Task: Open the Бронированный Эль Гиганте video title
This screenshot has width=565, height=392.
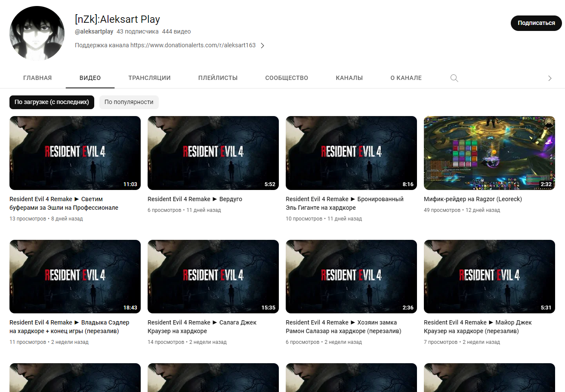Action: pyautogui.click(x=344, y=203)
